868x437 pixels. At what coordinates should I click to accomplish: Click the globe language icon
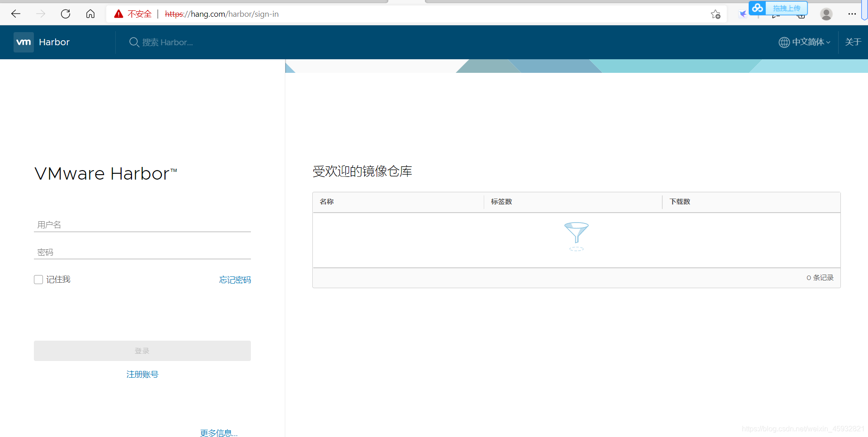(x=784, y=42)
